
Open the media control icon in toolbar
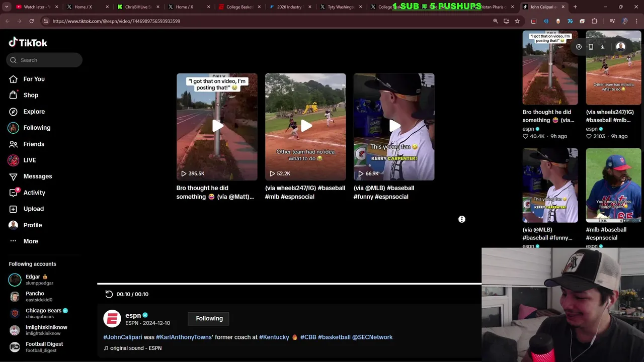[612, 21]
